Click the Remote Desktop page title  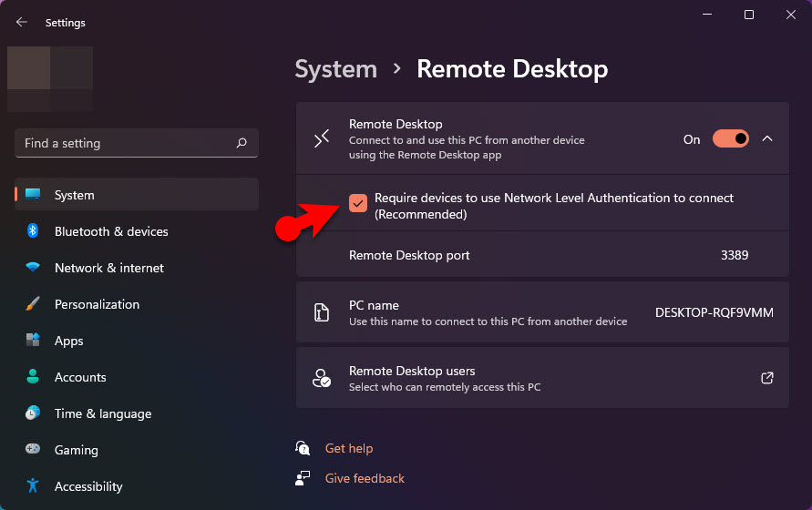click(512, 69)
